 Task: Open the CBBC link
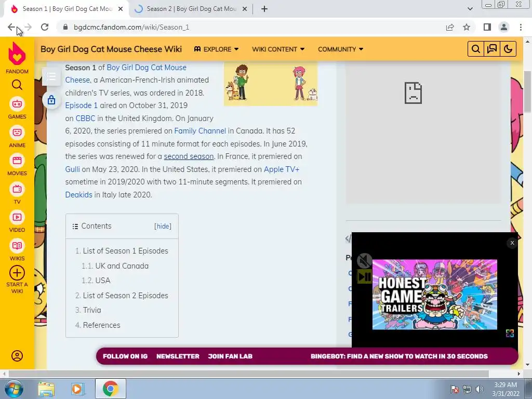85,118
